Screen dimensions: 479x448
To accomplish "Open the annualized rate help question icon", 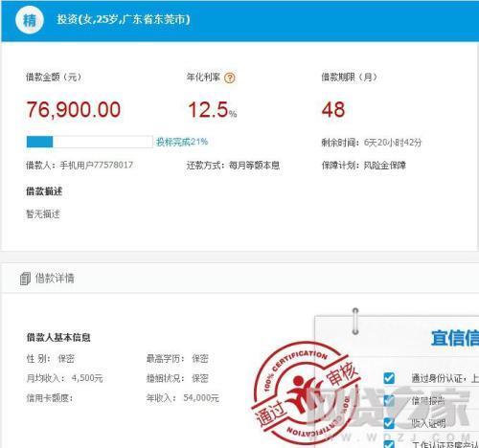I will tap(230, 78).
